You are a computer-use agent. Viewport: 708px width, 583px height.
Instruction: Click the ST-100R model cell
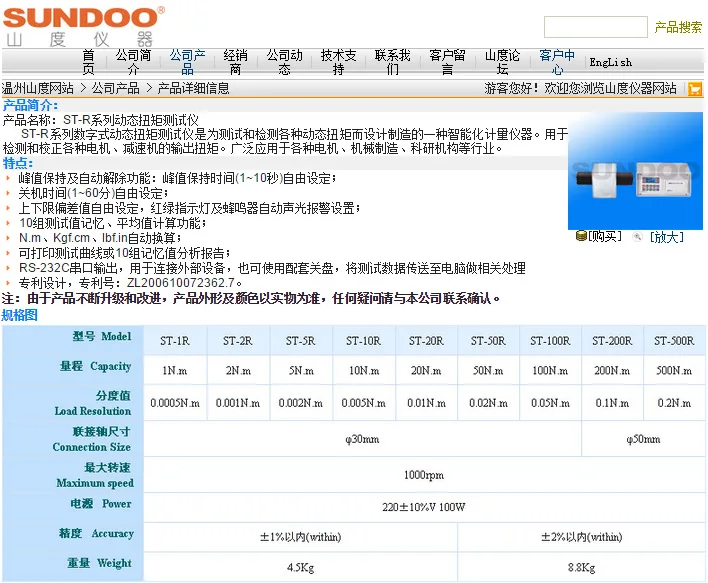pos(550,340)
